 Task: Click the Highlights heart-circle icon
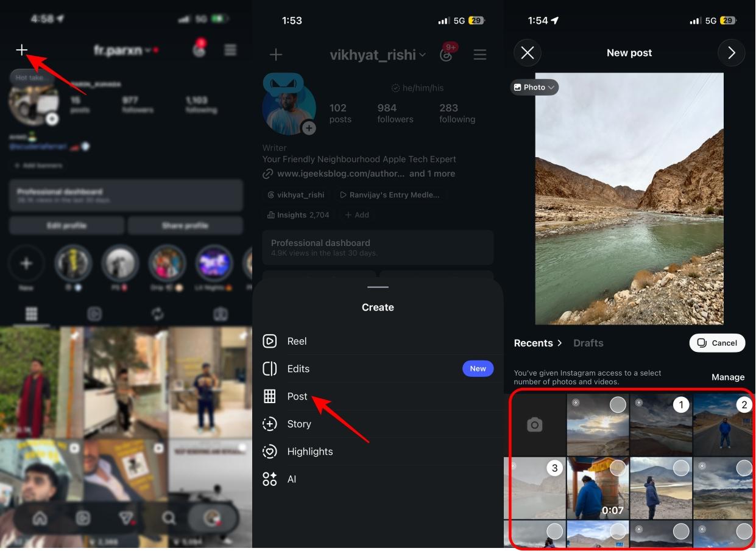point(269,451)
